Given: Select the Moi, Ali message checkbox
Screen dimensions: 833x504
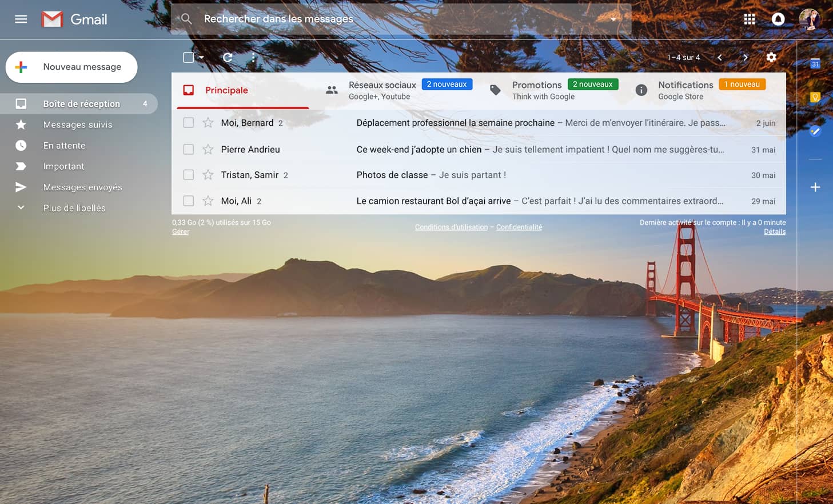Looking at the screenshot, I should [188, 201].
